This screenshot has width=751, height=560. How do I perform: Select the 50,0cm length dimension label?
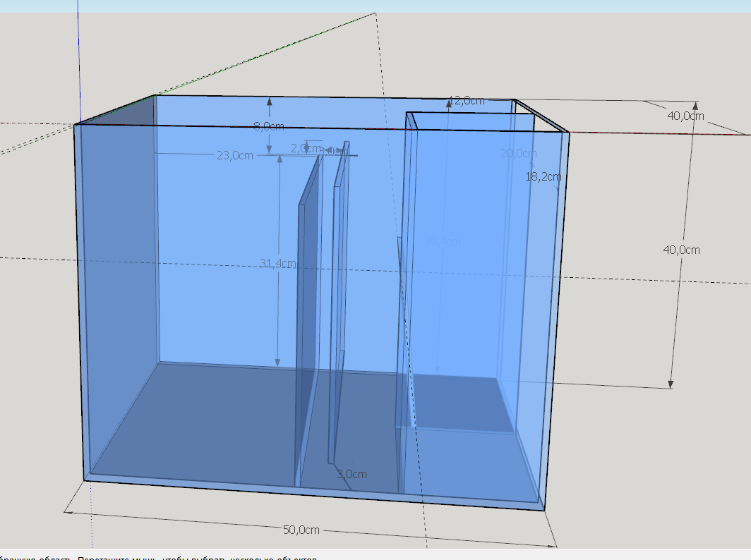pos(302,530)
